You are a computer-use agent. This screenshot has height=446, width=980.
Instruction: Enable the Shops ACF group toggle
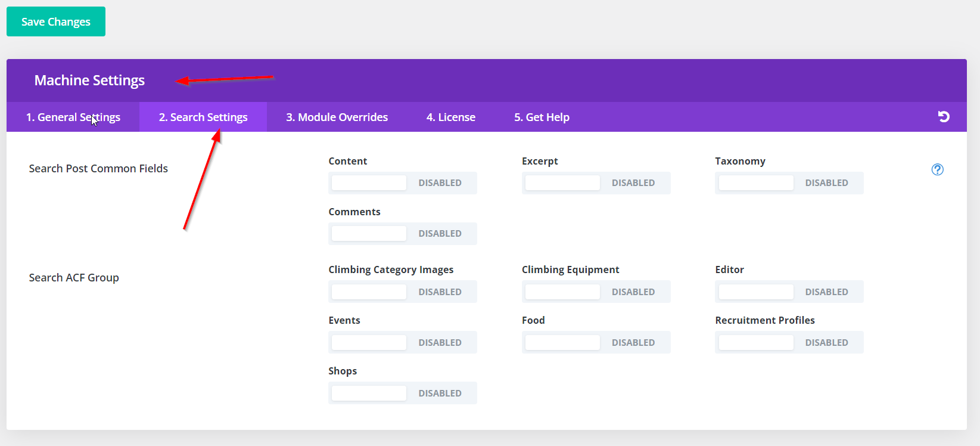click(402, 394)
